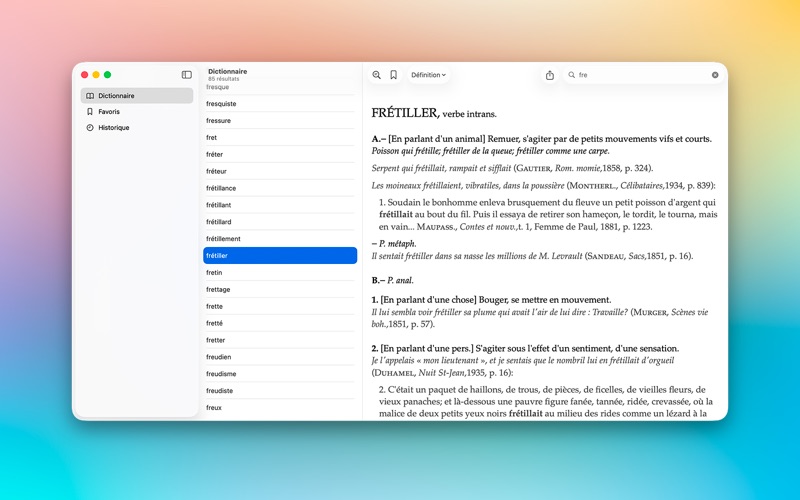Select the word 'frétillant' in list
Screen dimensions: 800x500
(280, 205)
